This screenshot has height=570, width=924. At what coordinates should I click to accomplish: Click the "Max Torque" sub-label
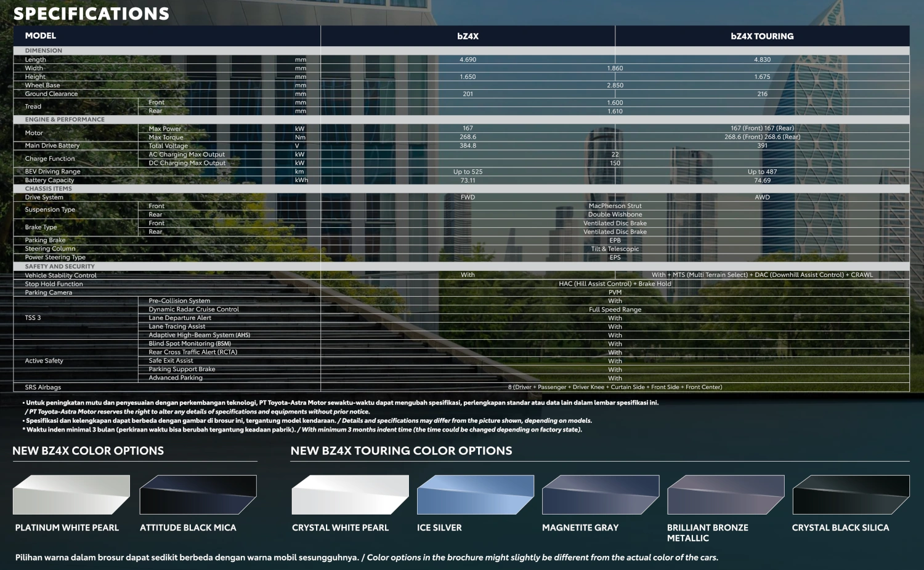click(166, 137)
